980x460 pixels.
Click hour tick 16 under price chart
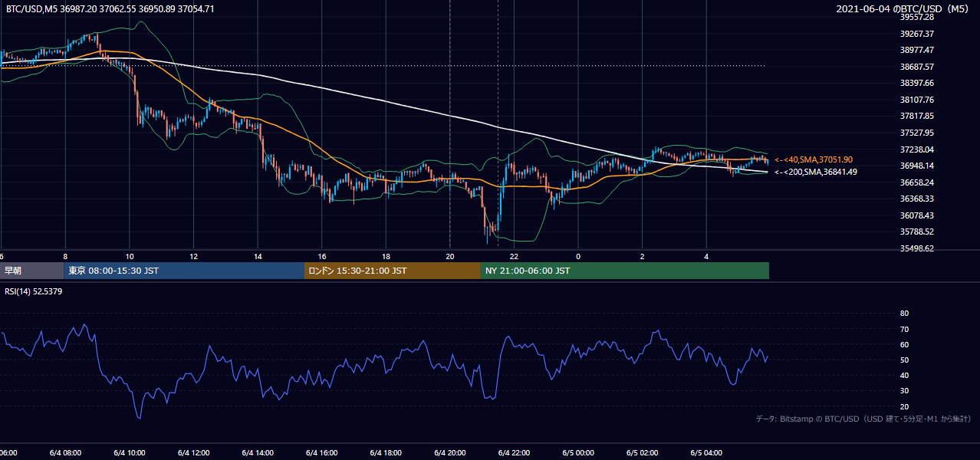(x=322, y=257)
